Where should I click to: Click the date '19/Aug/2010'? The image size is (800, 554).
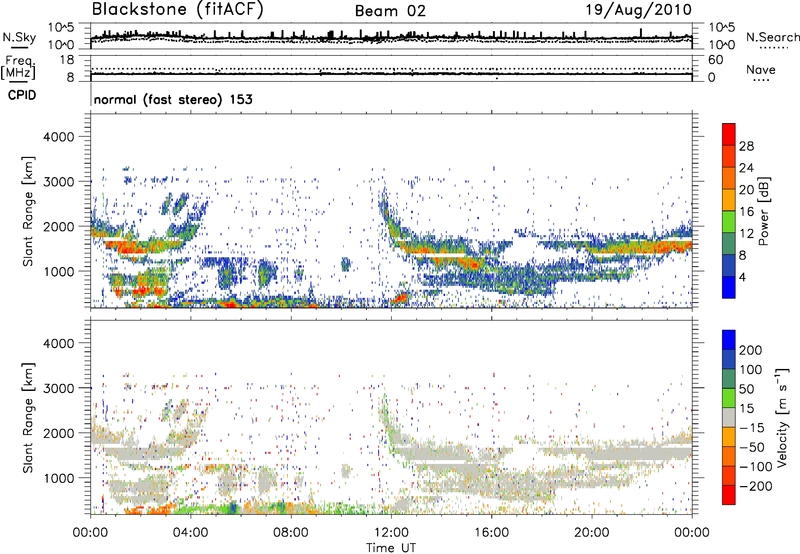coord(638,10)
